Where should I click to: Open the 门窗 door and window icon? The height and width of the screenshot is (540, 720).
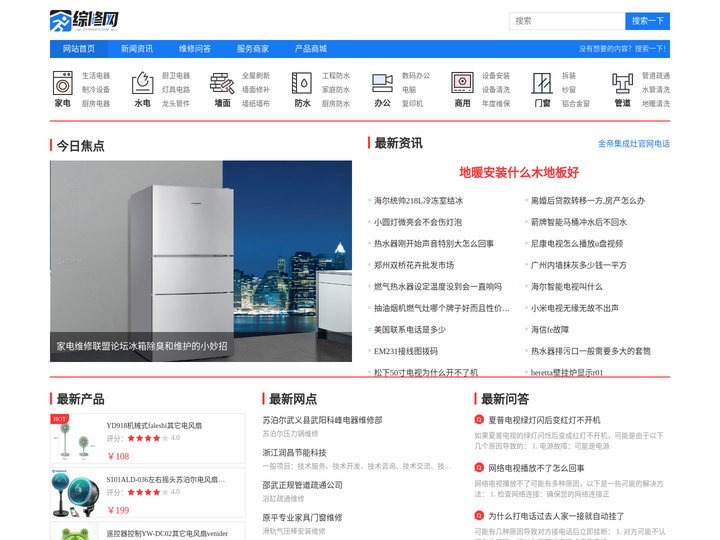click(x=542, y=83)
